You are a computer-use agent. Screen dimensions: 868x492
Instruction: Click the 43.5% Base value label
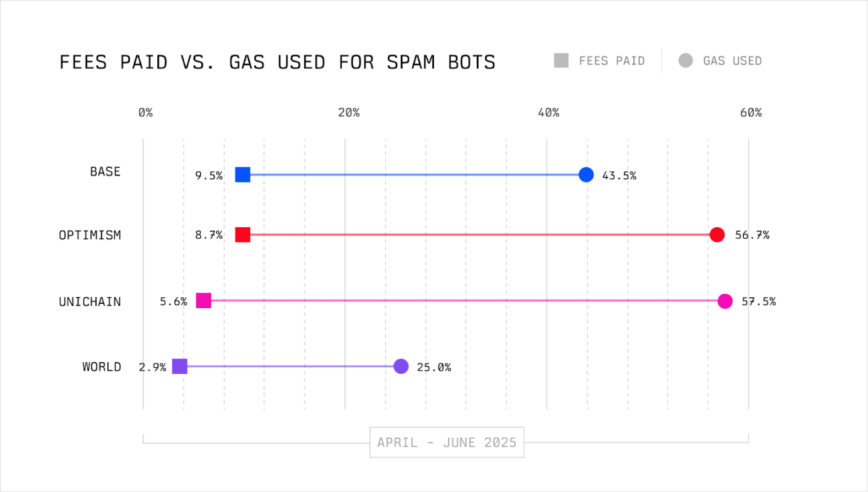[x=619, y=176]
